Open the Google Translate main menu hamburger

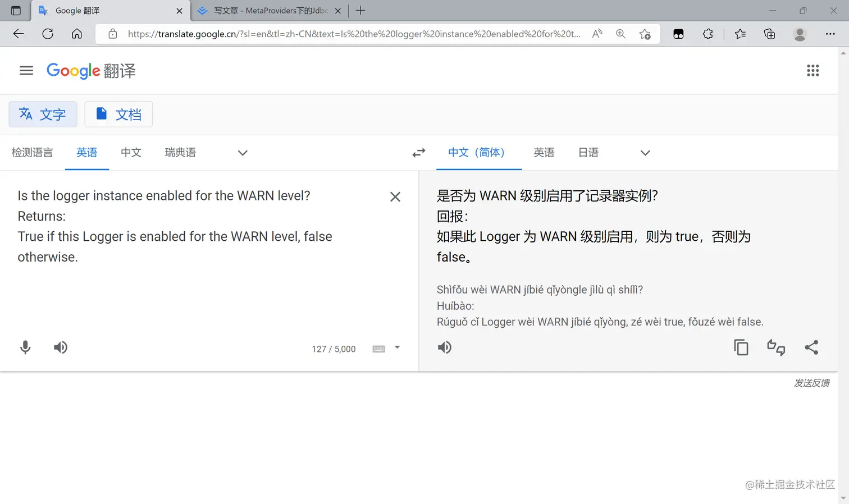point(26,71)
